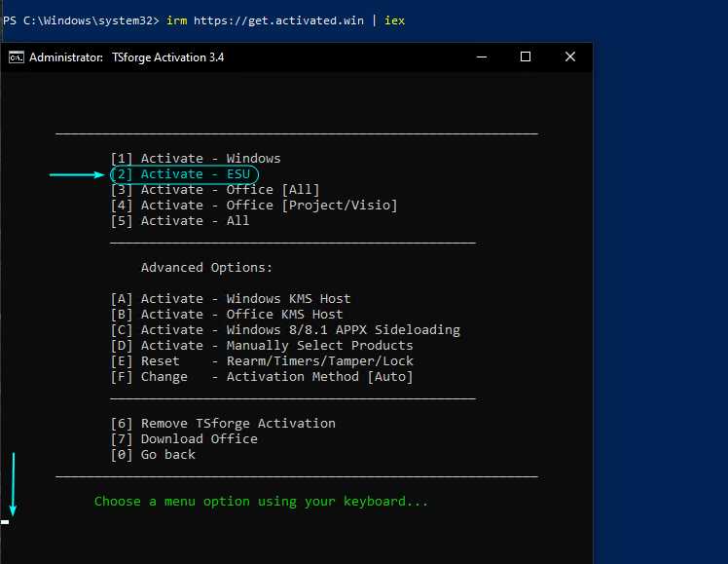Select highlighted option [2] Activate - ESU
The image size is (728, 564).
[x=184, y=174]
